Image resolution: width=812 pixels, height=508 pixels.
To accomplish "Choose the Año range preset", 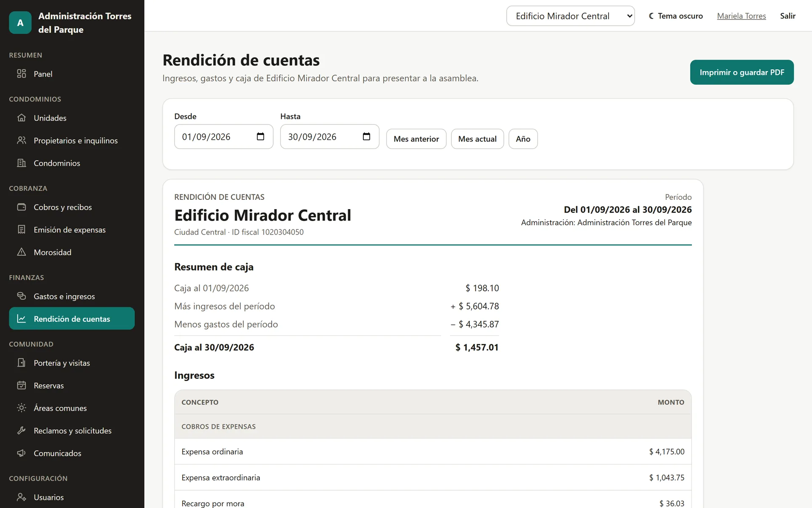I will pos(523,139).
